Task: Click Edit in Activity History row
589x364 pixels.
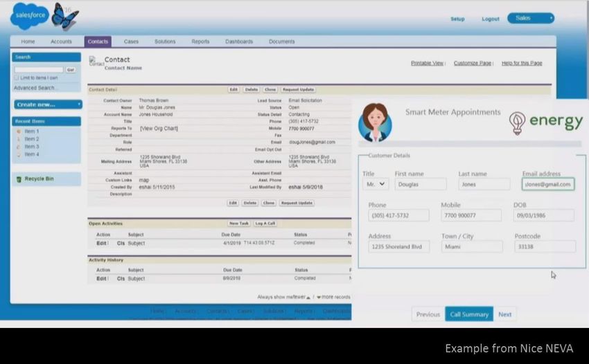Action: click(x=101, y=279)
